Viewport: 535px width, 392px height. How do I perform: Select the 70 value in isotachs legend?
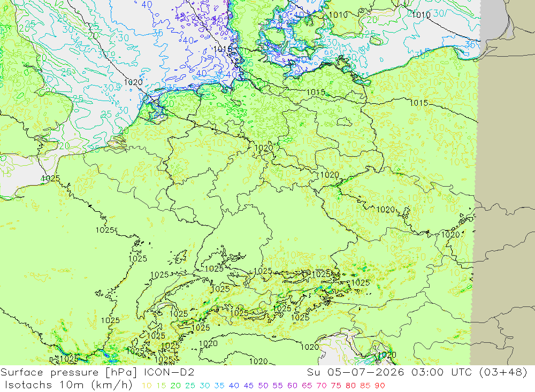pos(322,386)
